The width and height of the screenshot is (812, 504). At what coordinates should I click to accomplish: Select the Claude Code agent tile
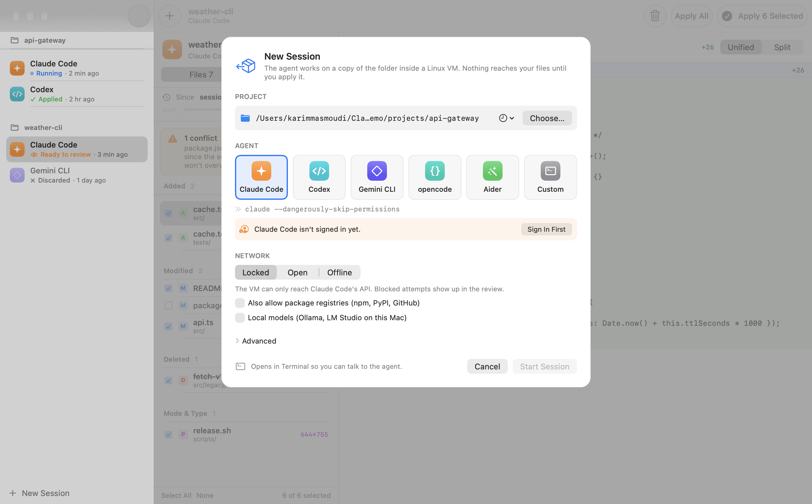[261, 177]
